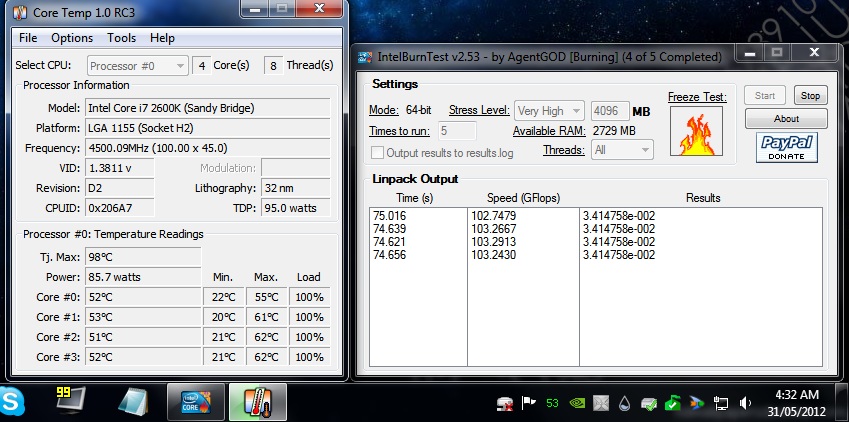The width and height of the screenshot is (849, 422).
Task: Toggle Output results to results.log checkbox
Action: click(x=377, y=153)
